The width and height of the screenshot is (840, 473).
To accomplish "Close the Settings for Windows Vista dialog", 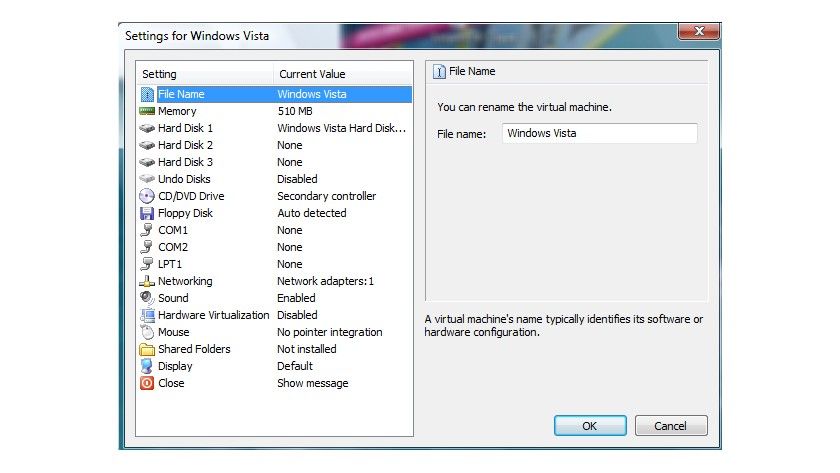I will tap(699, 31).
